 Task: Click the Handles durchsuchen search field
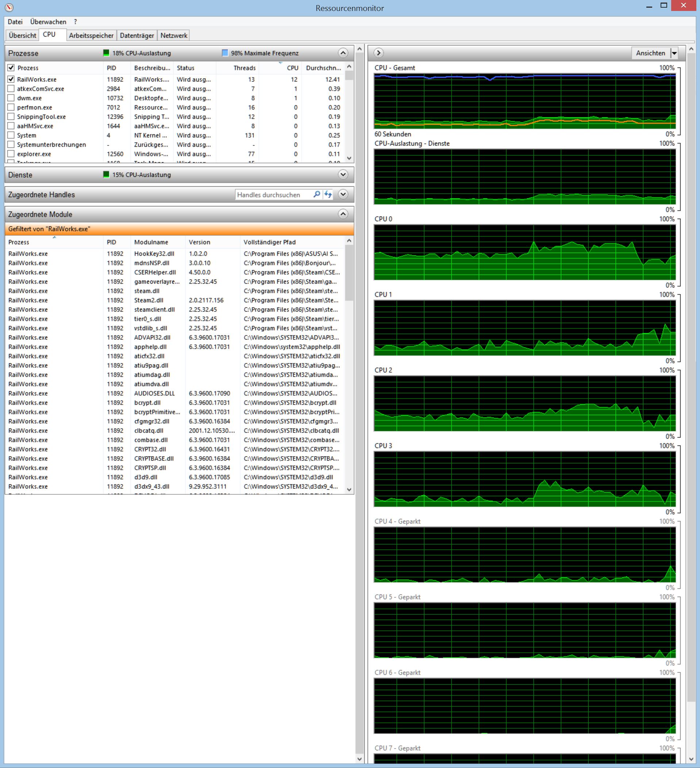coord(274,195)
